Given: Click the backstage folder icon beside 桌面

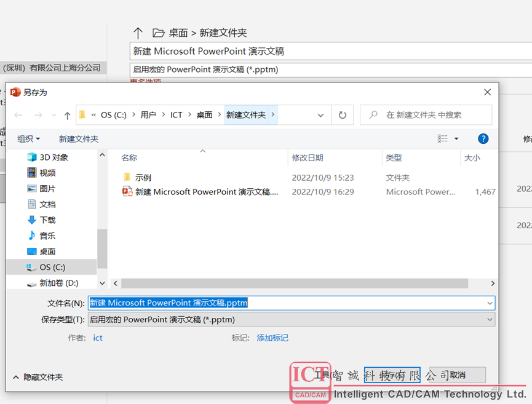Looking at the screenshot, I should tap(158, 33).
